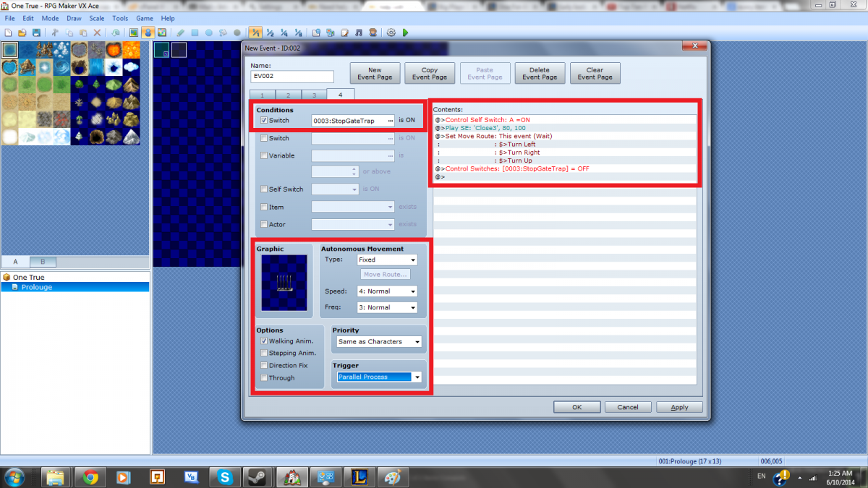Switch to event page tab 1

coord(262,95)
